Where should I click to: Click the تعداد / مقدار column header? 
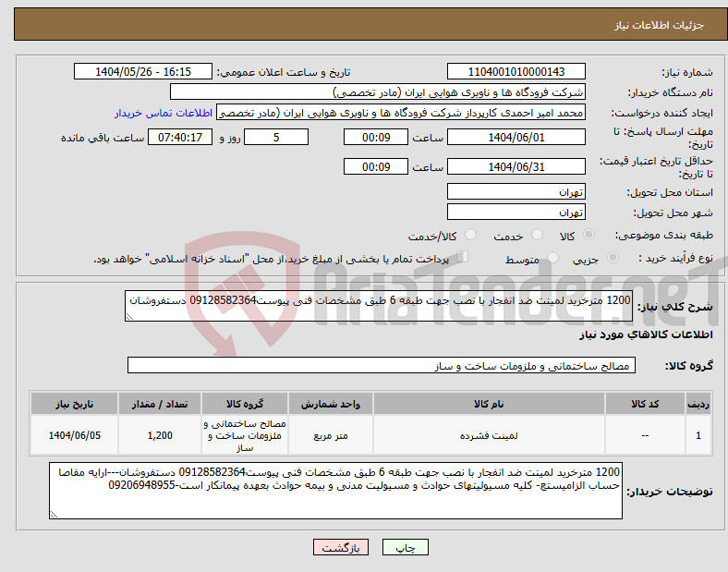160,404
